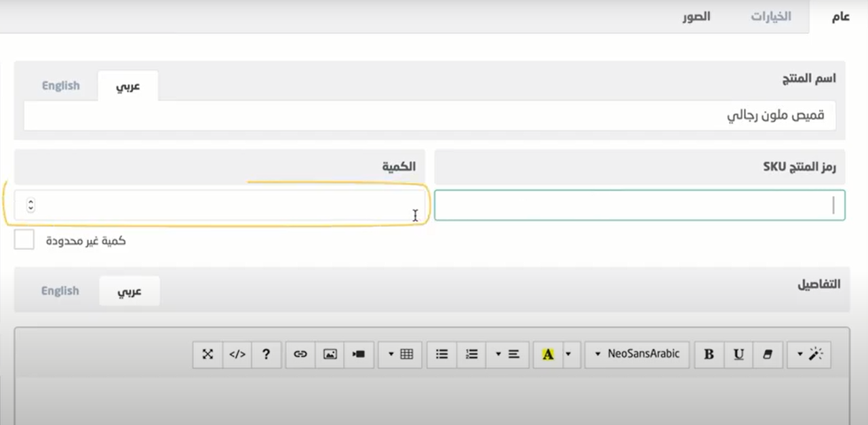
Task: Select the عام tab
Action: 841,16
